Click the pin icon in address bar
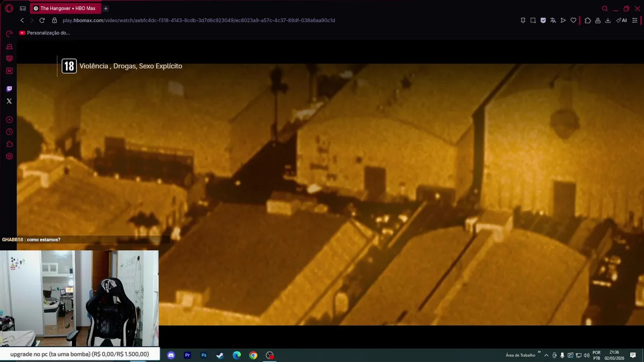This screenshot has width=644, height=362. pos(523,20)
